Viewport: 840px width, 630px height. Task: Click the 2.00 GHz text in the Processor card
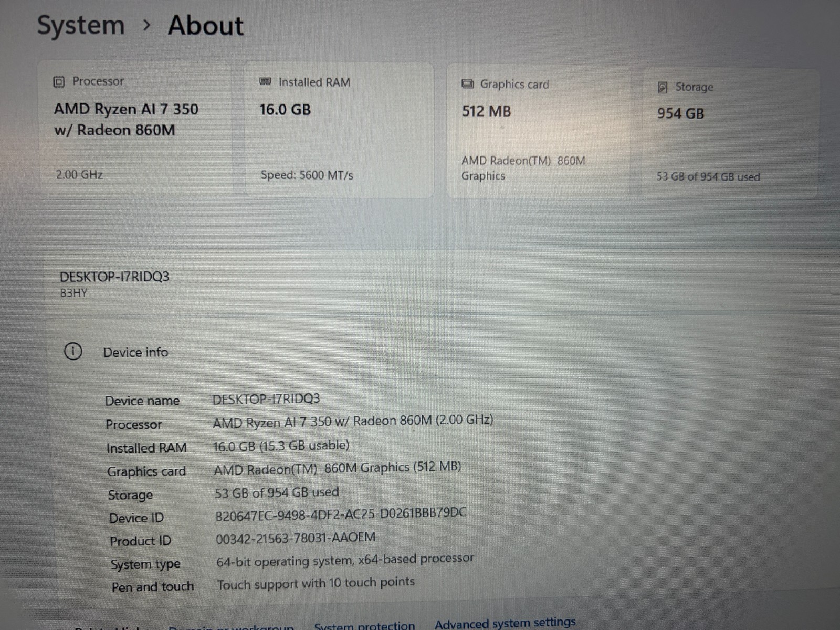tap(79, 174)
